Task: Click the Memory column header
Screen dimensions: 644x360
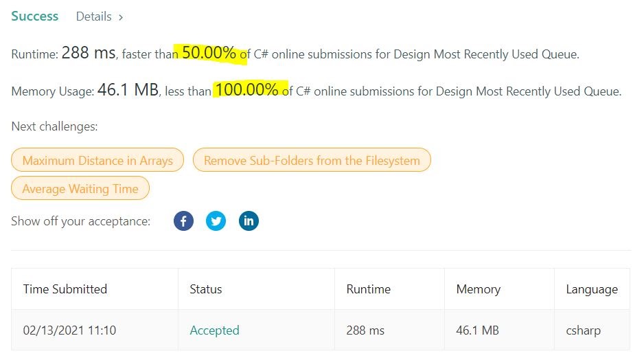Action: 478,289
